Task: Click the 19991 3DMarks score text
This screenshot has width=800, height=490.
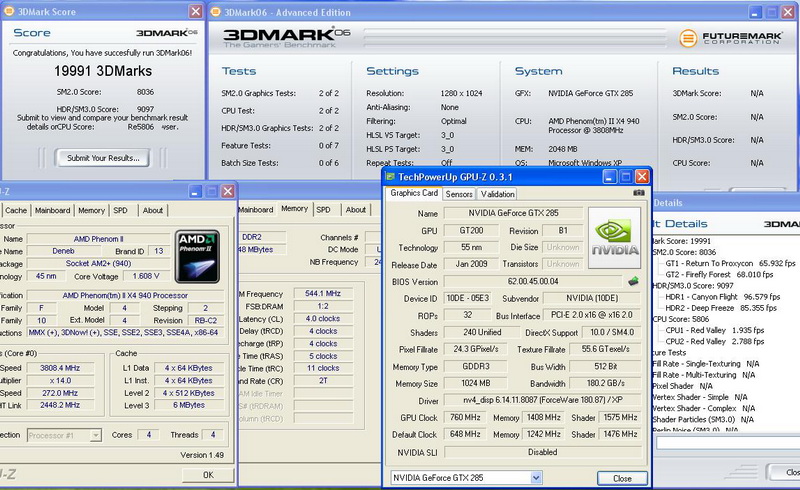Action: (103, 71)
